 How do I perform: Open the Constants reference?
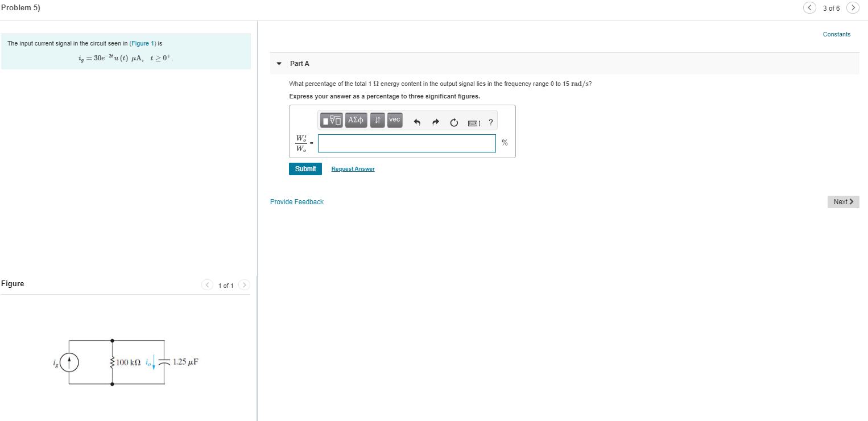pyautogui.click(x=836, y=34)
